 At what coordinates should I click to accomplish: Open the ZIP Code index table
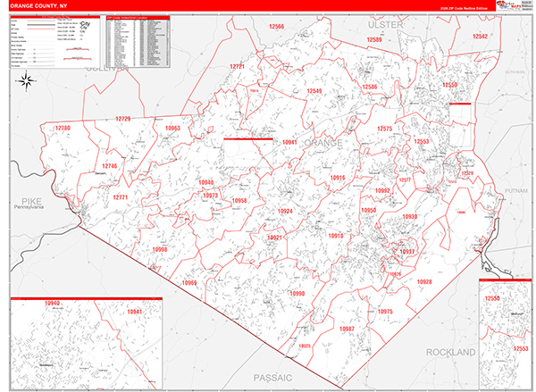(x=138, y=41)
